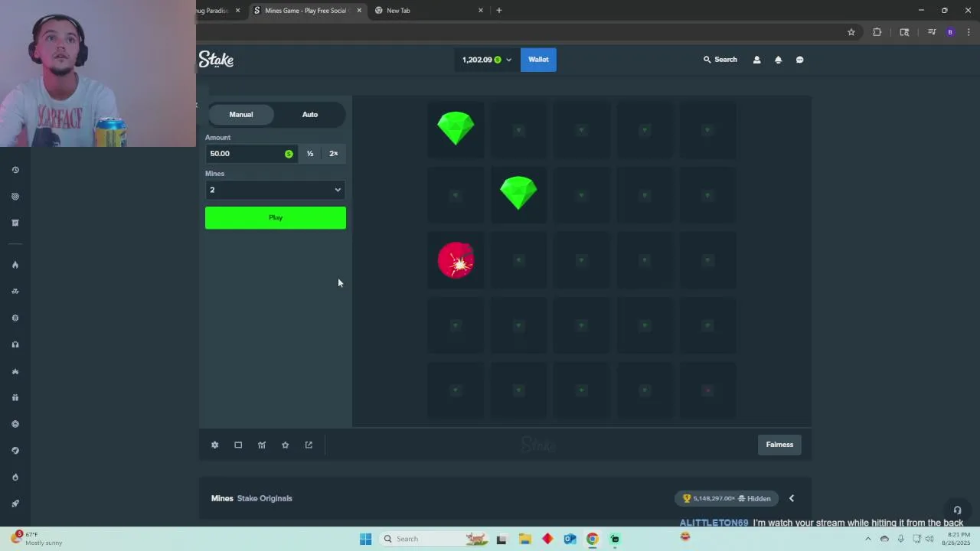
Task: Open the Search button in Stake header
Action: point(720,60)
